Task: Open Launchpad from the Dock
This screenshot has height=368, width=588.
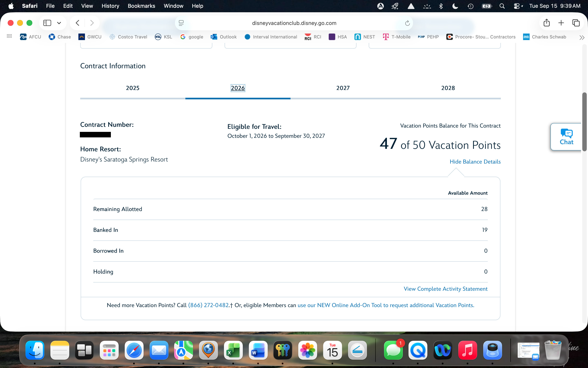Action: click(109, 350)
